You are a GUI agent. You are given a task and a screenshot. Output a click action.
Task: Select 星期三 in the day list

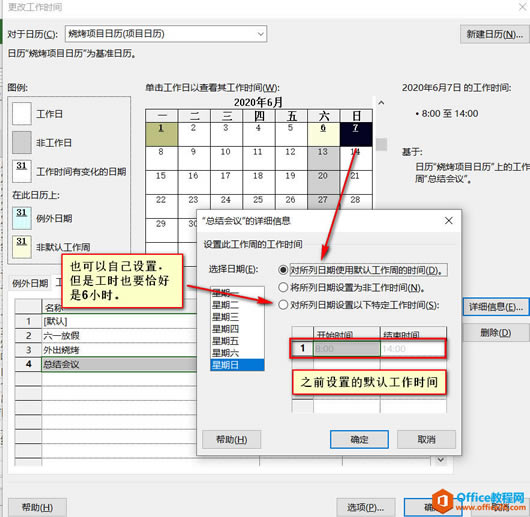point(237,317)
